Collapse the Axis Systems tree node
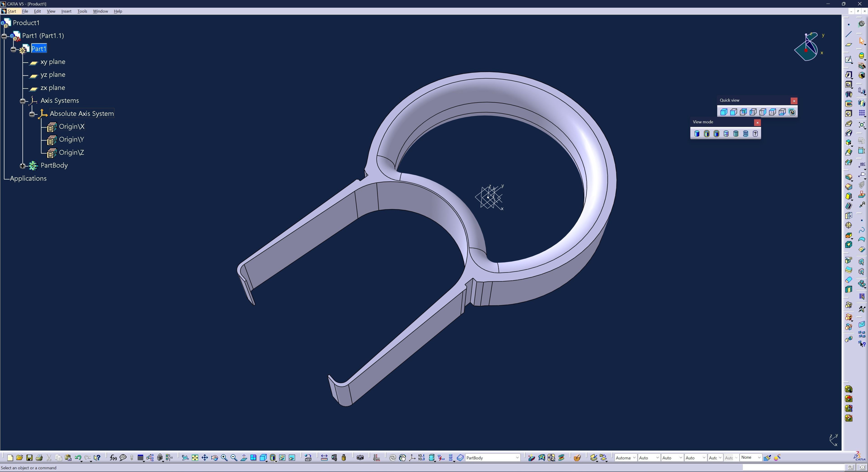Screen dimensions: 868x472 22,101
